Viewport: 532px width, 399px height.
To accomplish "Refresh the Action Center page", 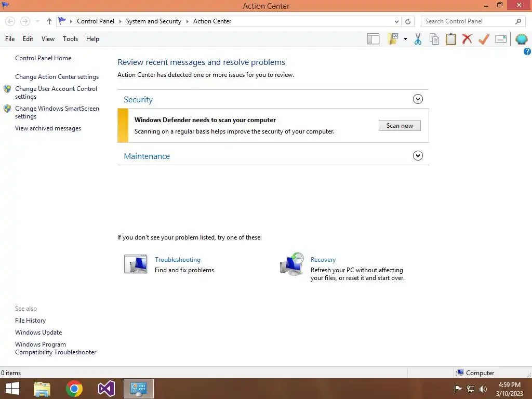I will 408,21.
